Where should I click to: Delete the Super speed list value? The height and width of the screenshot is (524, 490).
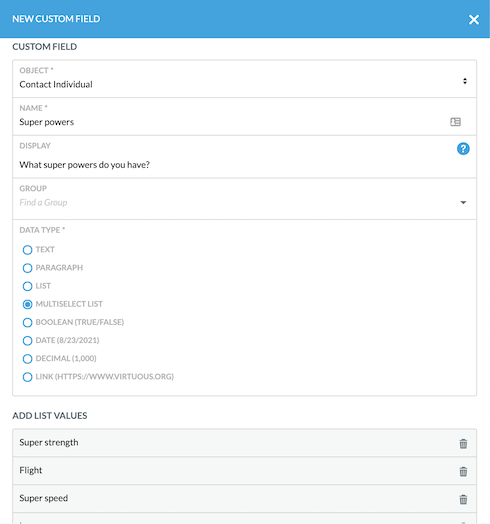click(x=463, y=499)
